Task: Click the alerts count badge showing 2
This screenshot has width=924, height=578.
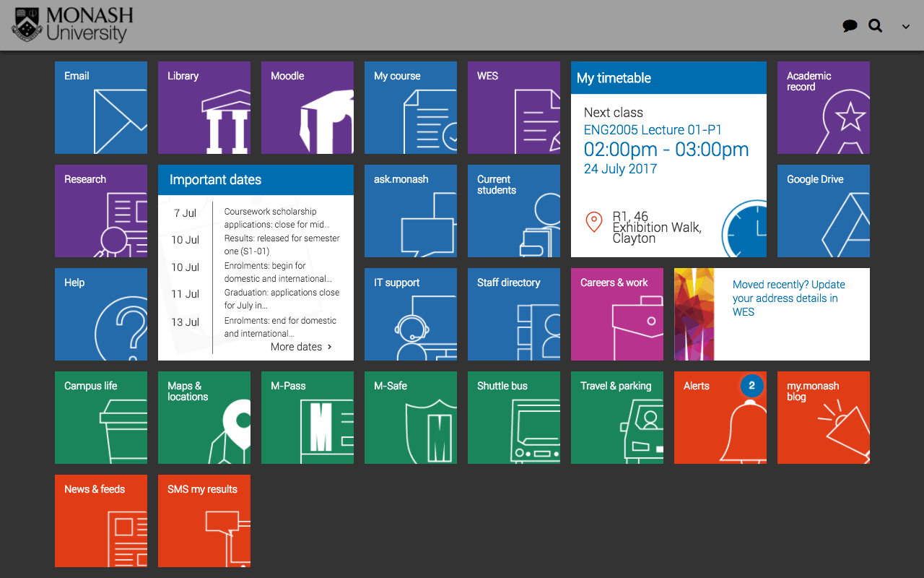Action: click(751, 386)
